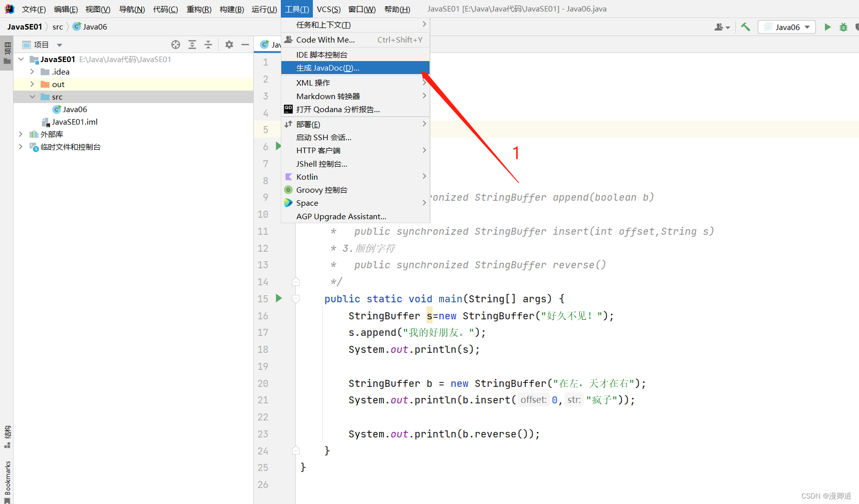859x504 pixels.
Task: Click line number 20 in the gutter
Action: [263, 383]
